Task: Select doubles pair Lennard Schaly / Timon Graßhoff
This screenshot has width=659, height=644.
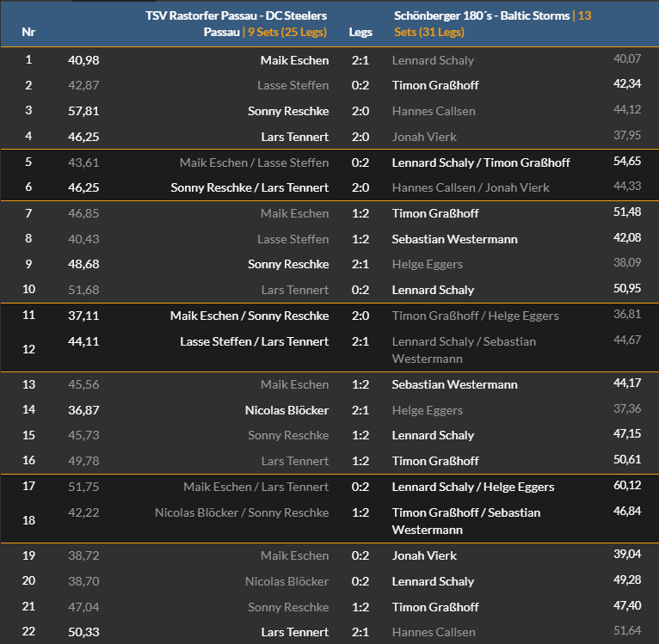Action: [x=481, y=163]
